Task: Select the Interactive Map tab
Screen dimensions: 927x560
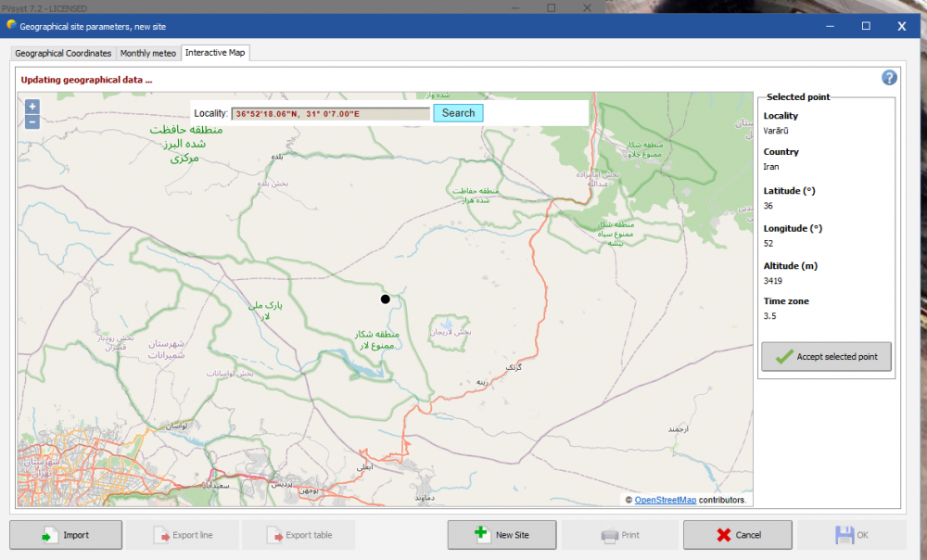Action: 215,53
